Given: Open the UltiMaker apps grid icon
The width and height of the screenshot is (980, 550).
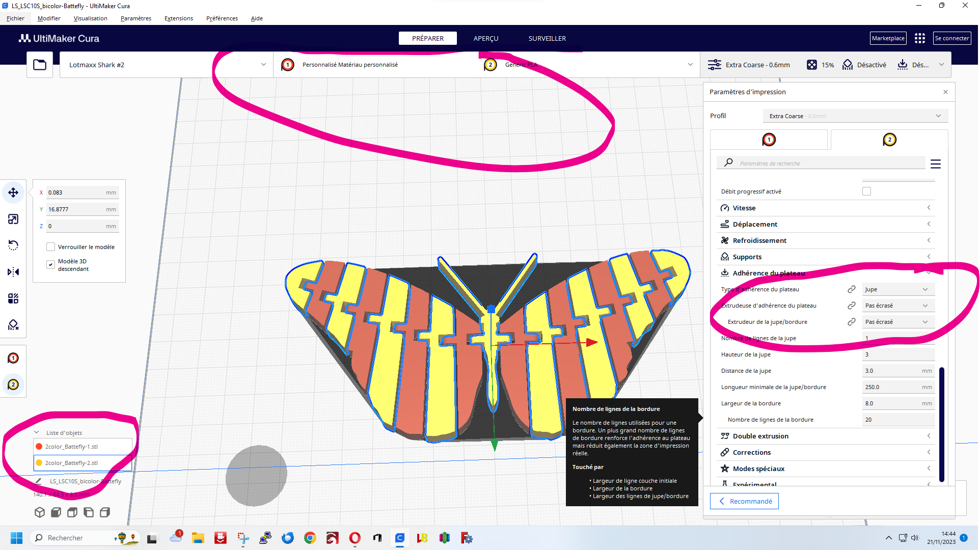Looking at the screenshot, I should tap(919, 38).
